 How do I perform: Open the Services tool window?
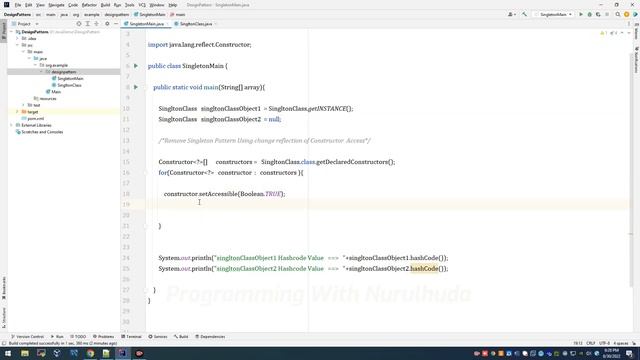[x=158, y=336]
